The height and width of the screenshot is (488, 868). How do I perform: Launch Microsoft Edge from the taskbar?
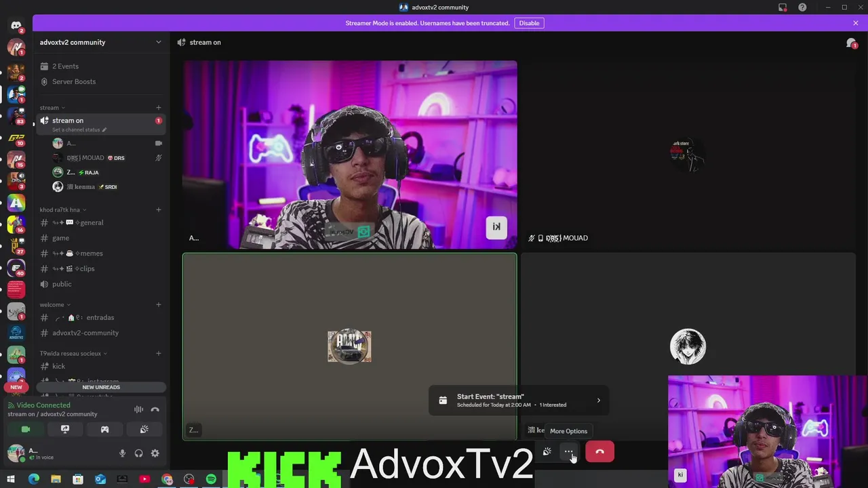click(x=33, y=479)
